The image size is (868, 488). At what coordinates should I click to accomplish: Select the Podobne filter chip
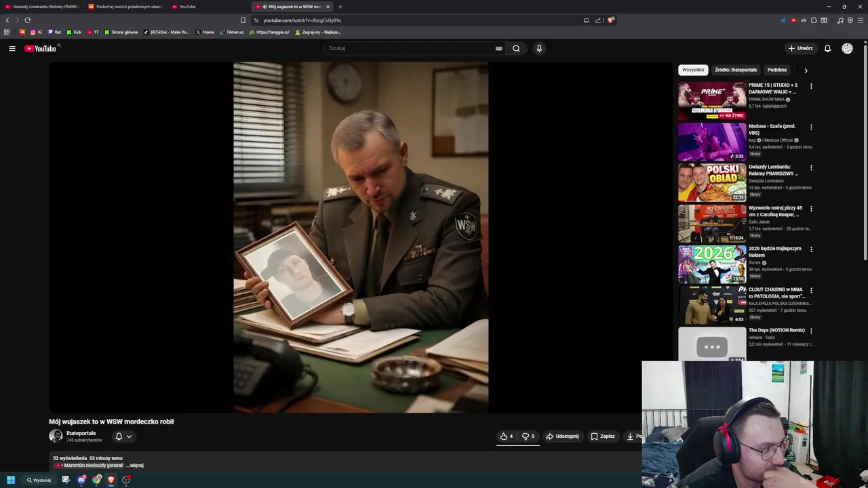(777, 70)
